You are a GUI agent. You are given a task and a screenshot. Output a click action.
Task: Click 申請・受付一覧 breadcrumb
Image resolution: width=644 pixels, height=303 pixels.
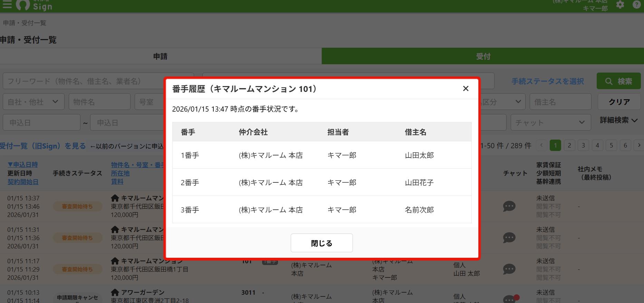click(x=25, y=23)
